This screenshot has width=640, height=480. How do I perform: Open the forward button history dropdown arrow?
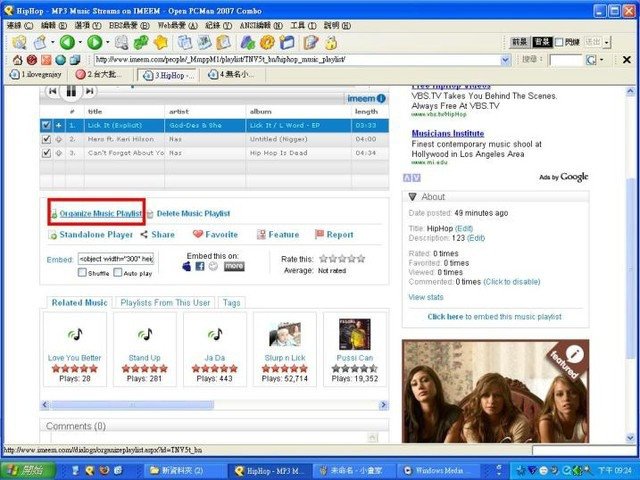pyautogui.click(x=107, y=42)
